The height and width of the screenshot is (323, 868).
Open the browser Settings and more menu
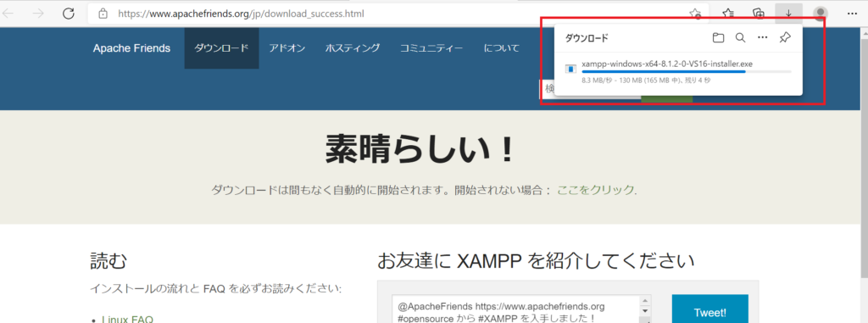(x=852, y=14)
